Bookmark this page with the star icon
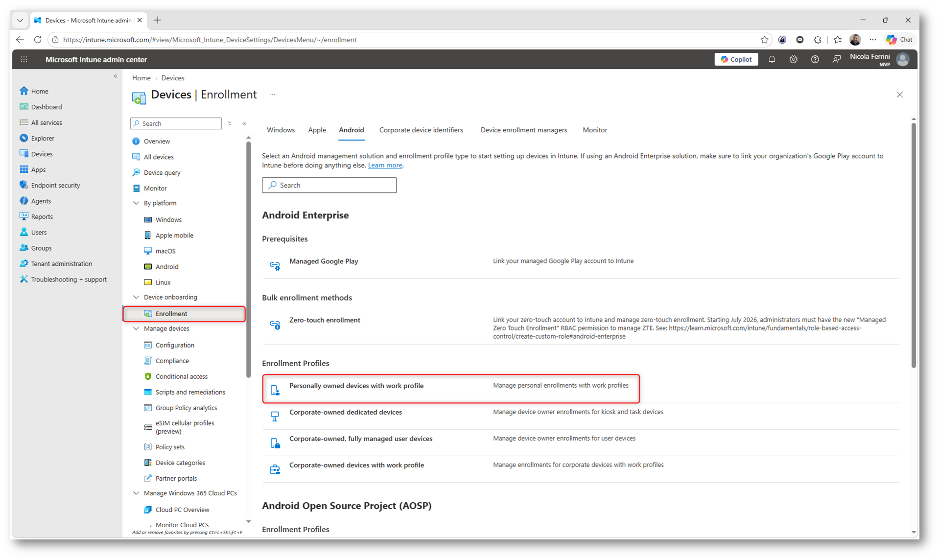 pos(765,40)
